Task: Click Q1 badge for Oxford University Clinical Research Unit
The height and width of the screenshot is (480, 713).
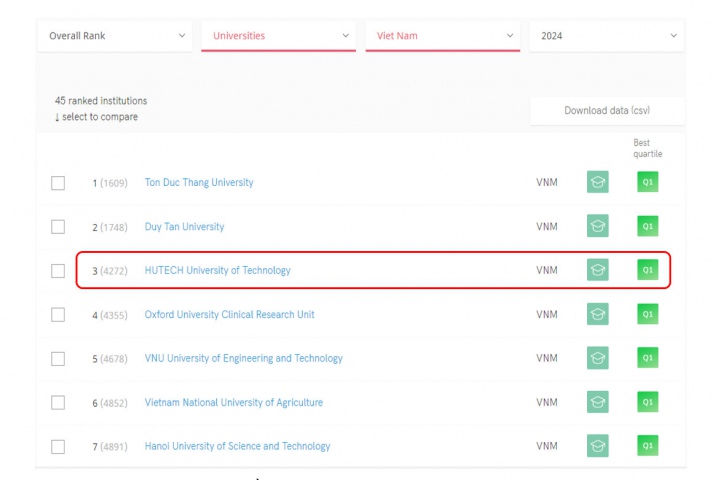Action: click(x=648, y=314)
